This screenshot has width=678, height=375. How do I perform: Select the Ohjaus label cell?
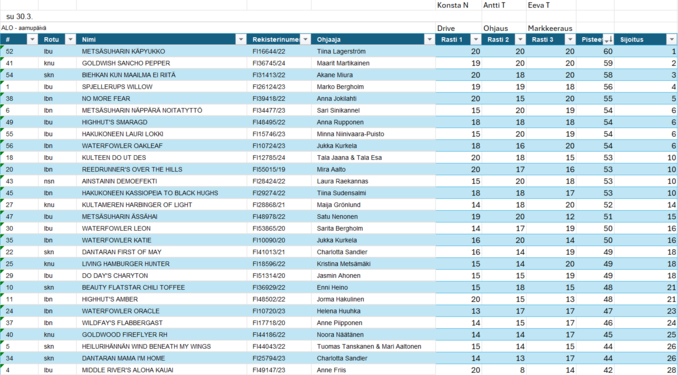(504, 28)
